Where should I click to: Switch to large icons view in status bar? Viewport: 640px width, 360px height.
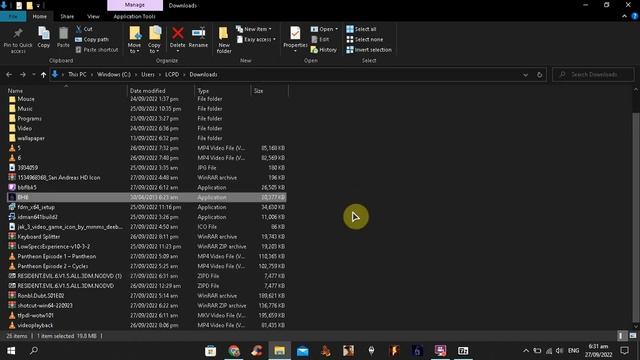pyautogui.click(x=633, y=336)
